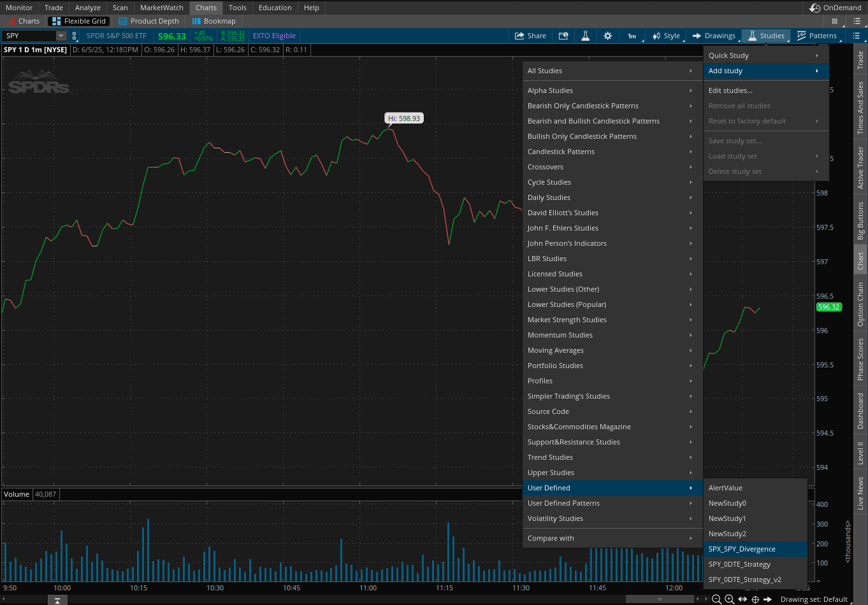
Task: Click the symbol link clip icon
Action: pos(74,36)
